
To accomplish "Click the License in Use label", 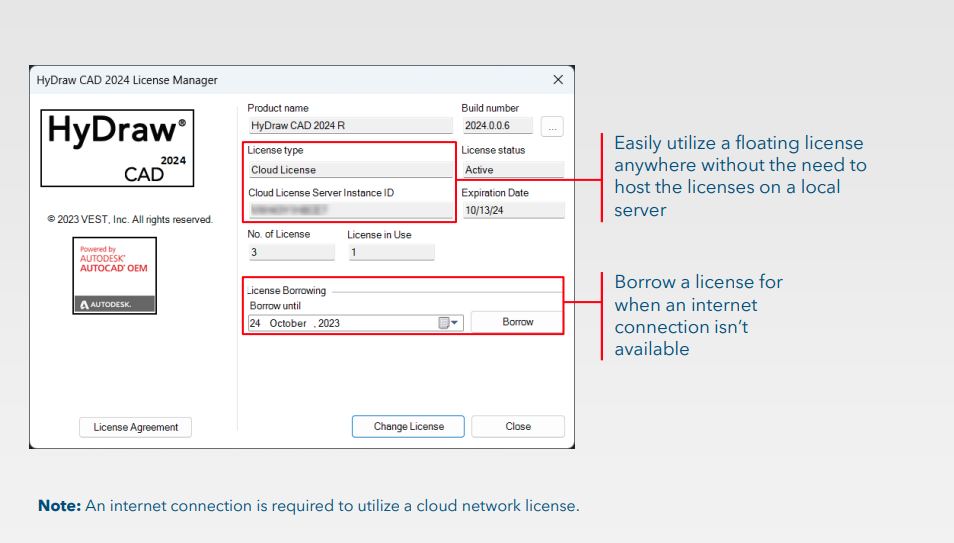I will pyautogui.click(x=379, y=234).
